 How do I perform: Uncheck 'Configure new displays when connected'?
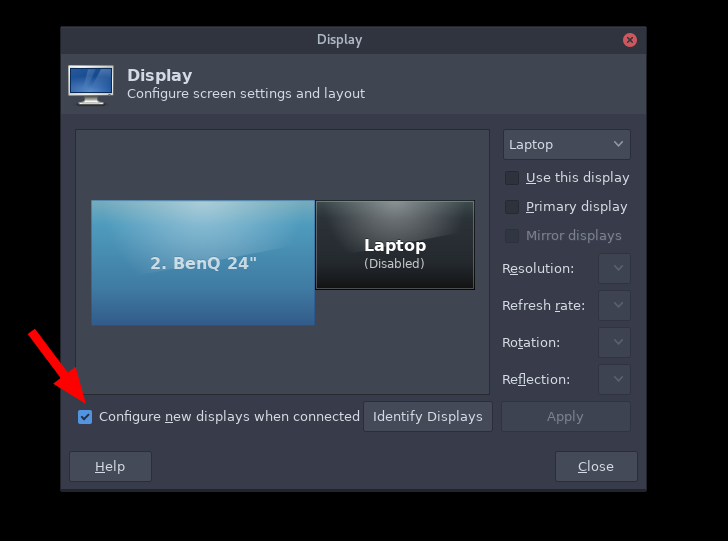point(85,417)
